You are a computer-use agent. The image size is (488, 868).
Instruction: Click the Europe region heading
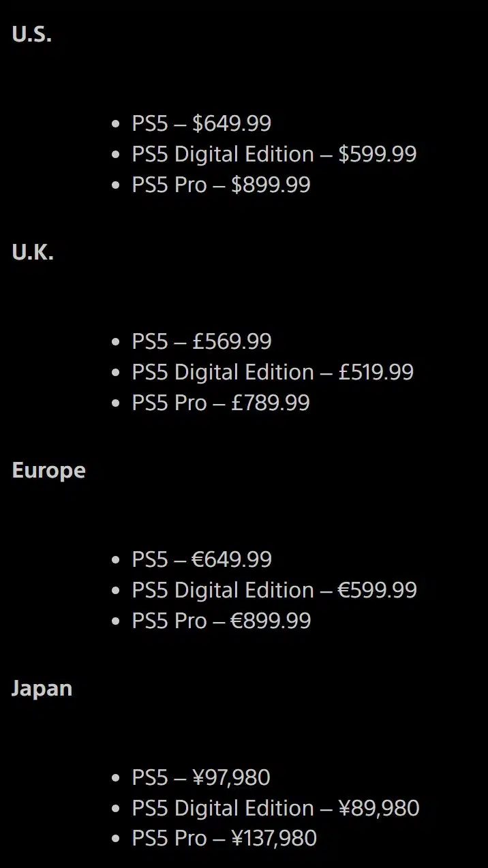tap(48, 471)
